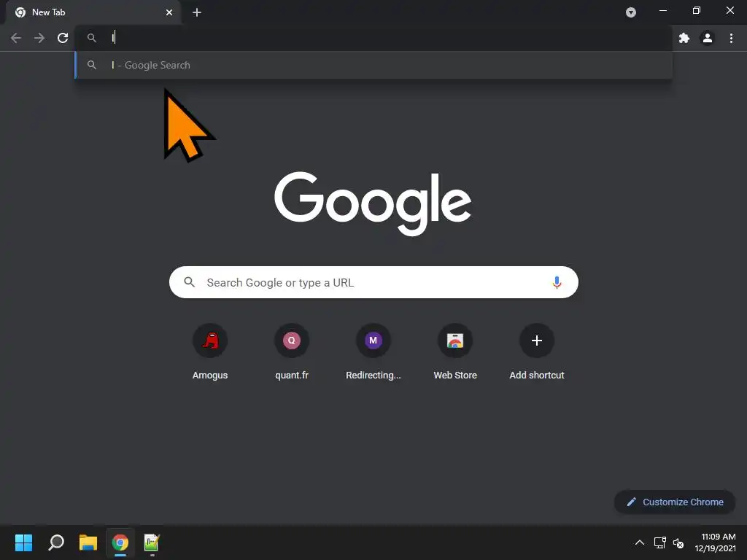Go forward with the forward arrow
747x560 pixels.
pyautogui.click(x=39, y=38)
